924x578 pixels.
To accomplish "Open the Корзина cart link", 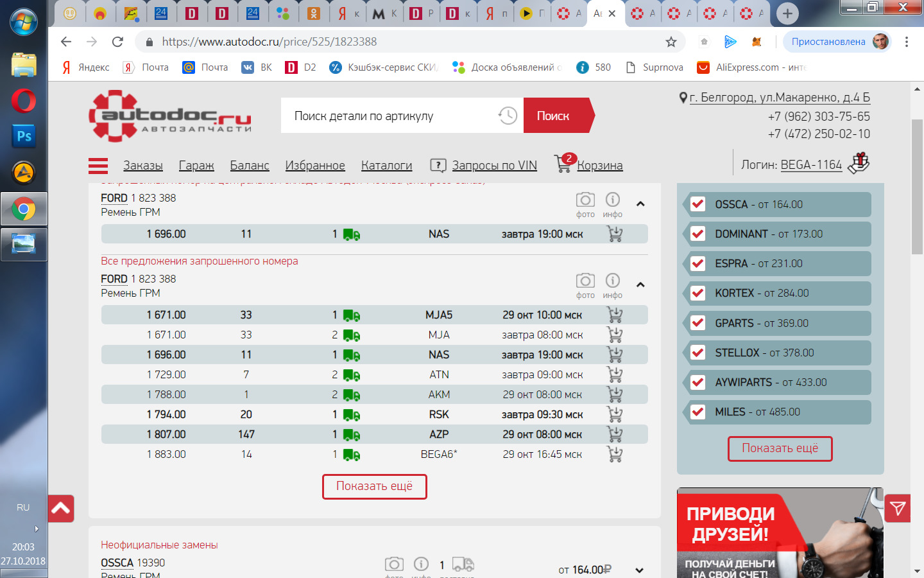I will (599, 166).
